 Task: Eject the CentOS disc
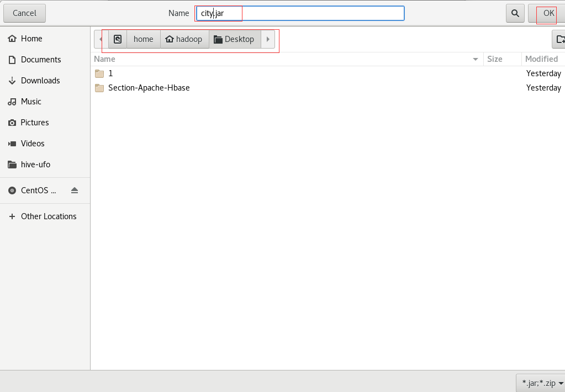[75, 190]
